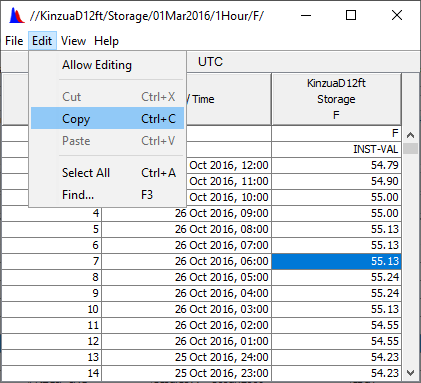The image size is (421, 383).
Task: Click the F units cell above INST-VAL
Action: click(336, 133)
